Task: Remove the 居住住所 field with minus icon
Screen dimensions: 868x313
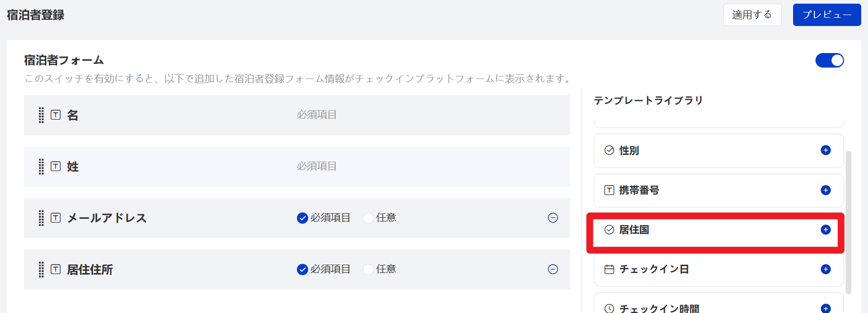Action: pyautogui.click(x=553, y=269)
